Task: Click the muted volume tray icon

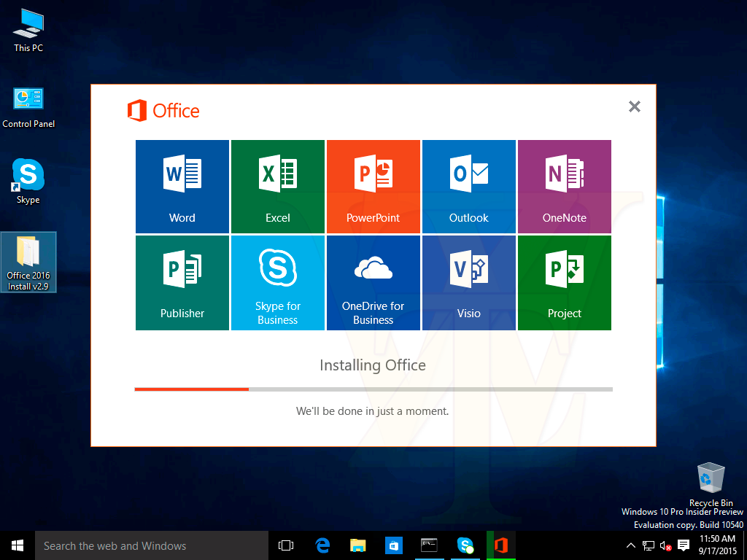Action: tap(665, 545)
